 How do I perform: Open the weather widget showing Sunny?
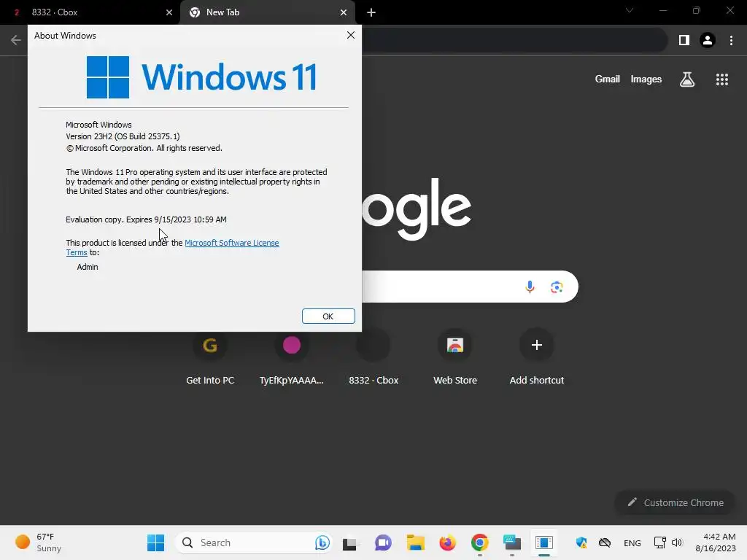tap(39, 542)
